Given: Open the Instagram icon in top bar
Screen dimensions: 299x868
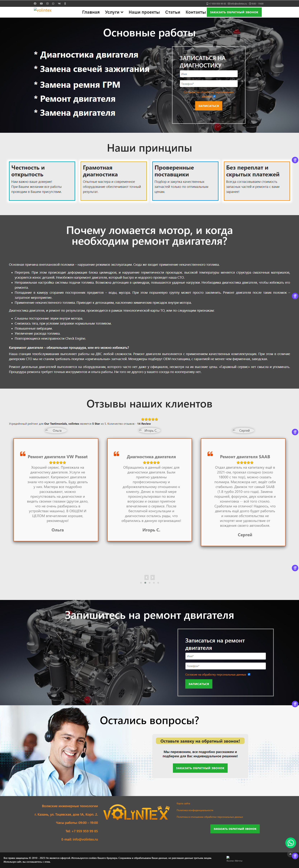Looking at the screenshot, I should (48, 4).
